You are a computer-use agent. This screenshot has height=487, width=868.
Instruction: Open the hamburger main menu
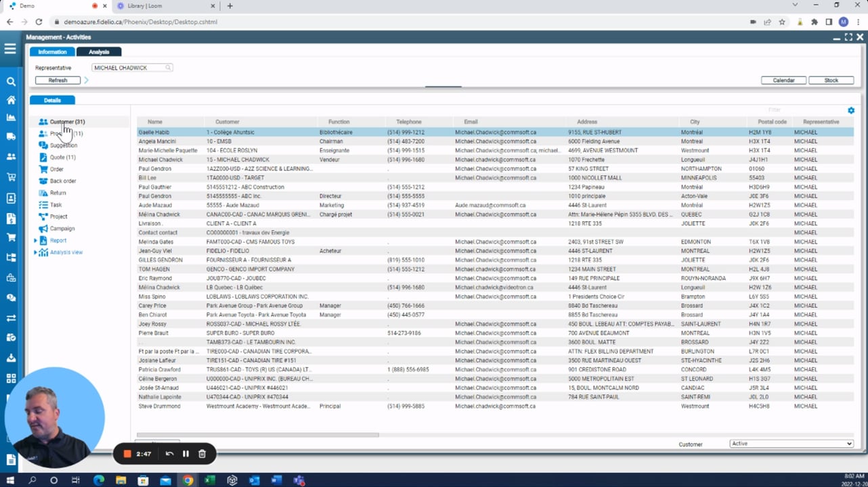tap(9, 49)
